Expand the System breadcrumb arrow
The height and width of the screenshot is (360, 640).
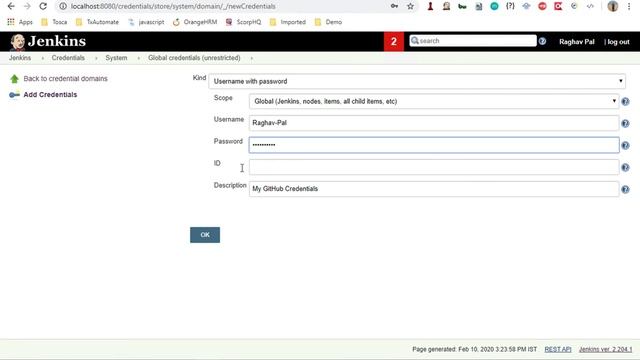tap(139, 58)
